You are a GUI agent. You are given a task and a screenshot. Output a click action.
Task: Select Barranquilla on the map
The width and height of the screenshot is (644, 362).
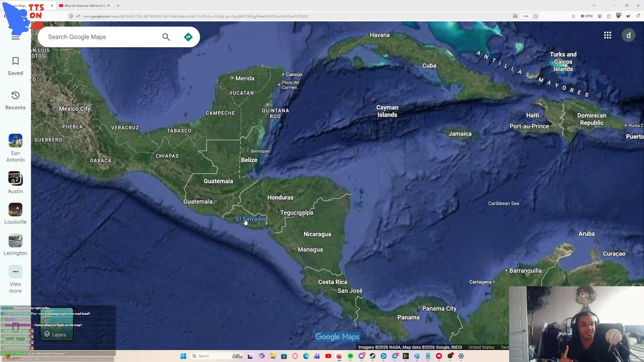click(525, 270)
